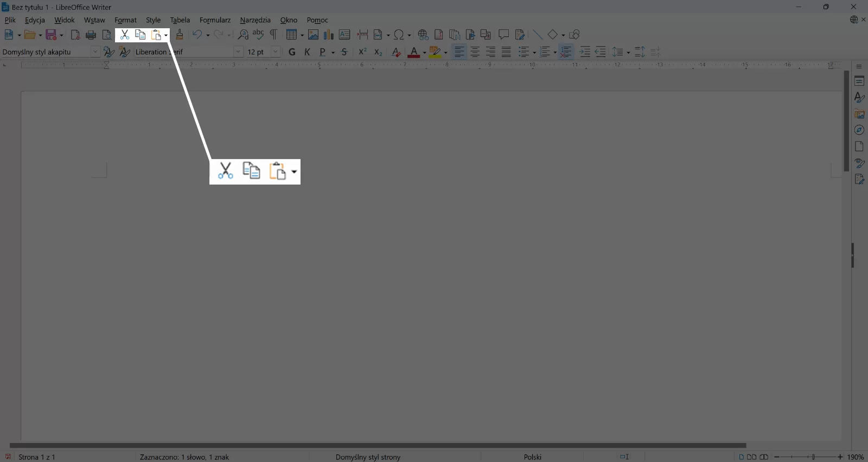Expand the Paste options dropdown arrow
The image size is (868, 462).
(166, 35)
